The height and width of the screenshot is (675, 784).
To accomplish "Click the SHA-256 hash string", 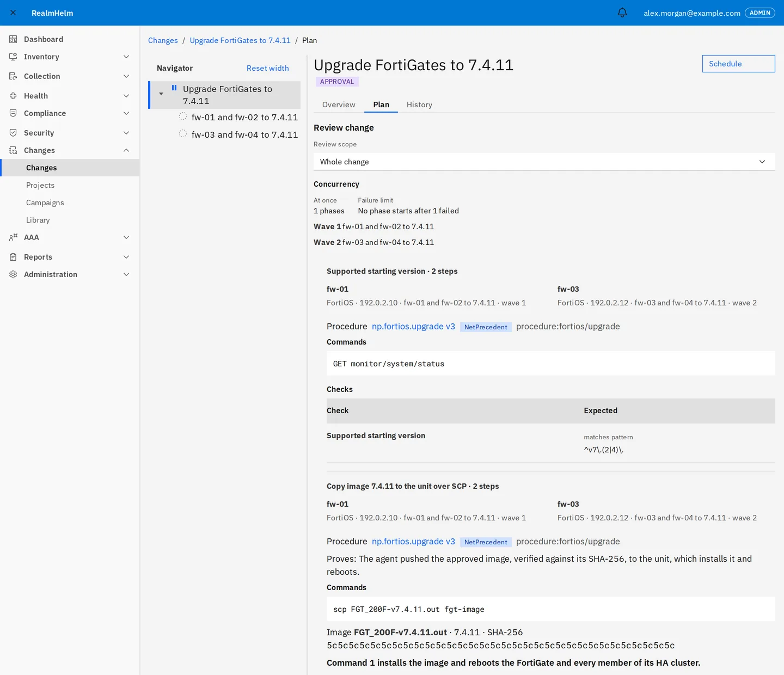I will (x=500, y=645).
